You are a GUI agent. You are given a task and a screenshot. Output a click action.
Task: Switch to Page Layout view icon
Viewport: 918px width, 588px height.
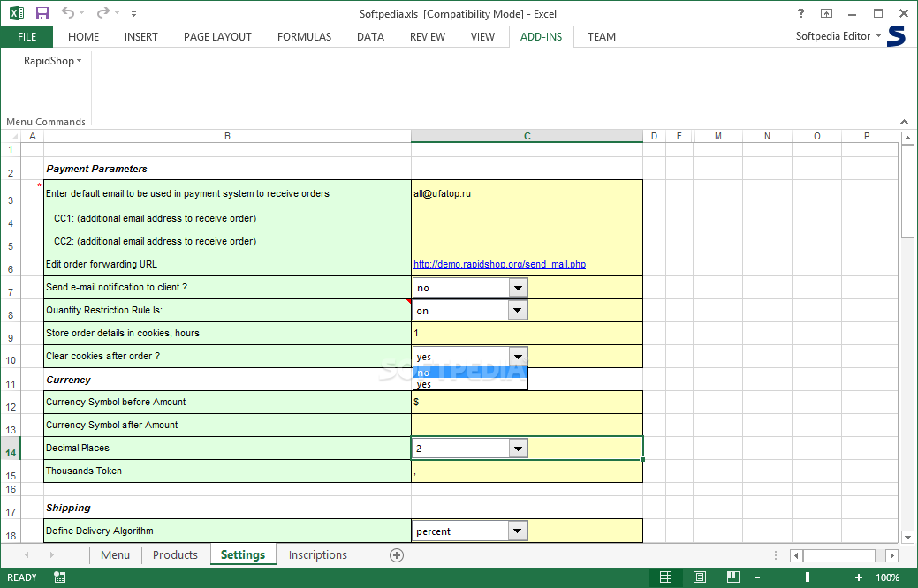[699, 577]
